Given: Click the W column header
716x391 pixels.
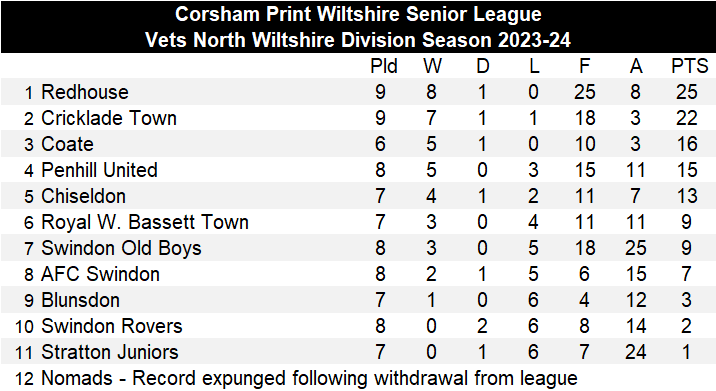Looking at the screenshot, I should pos(432,66).
